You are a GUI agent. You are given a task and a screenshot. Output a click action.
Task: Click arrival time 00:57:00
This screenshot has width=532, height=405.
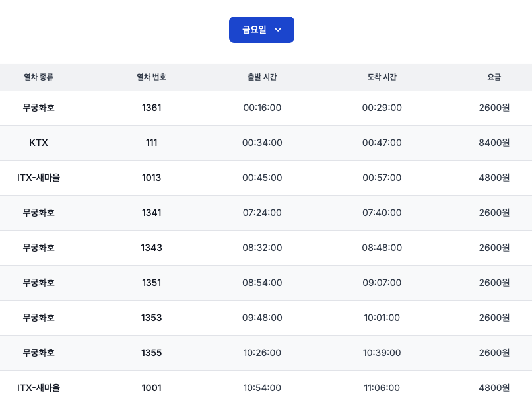(x=382, y=178)
